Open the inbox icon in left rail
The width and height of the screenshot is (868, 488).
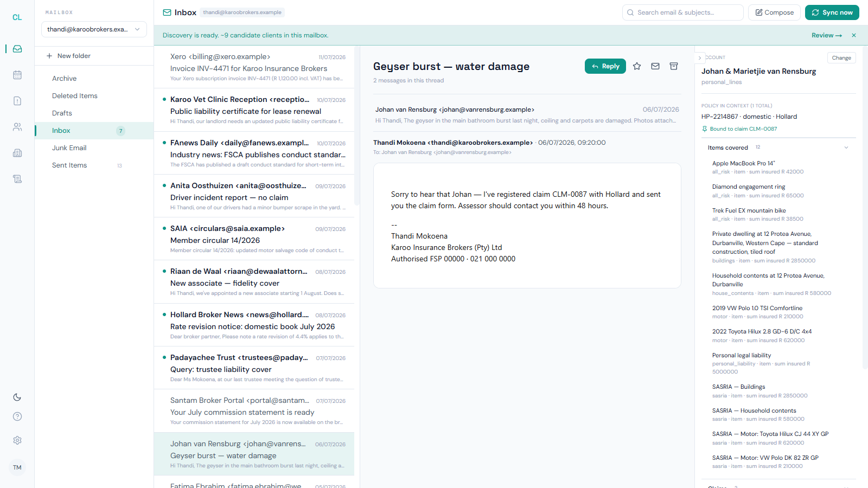pos(17,49)
